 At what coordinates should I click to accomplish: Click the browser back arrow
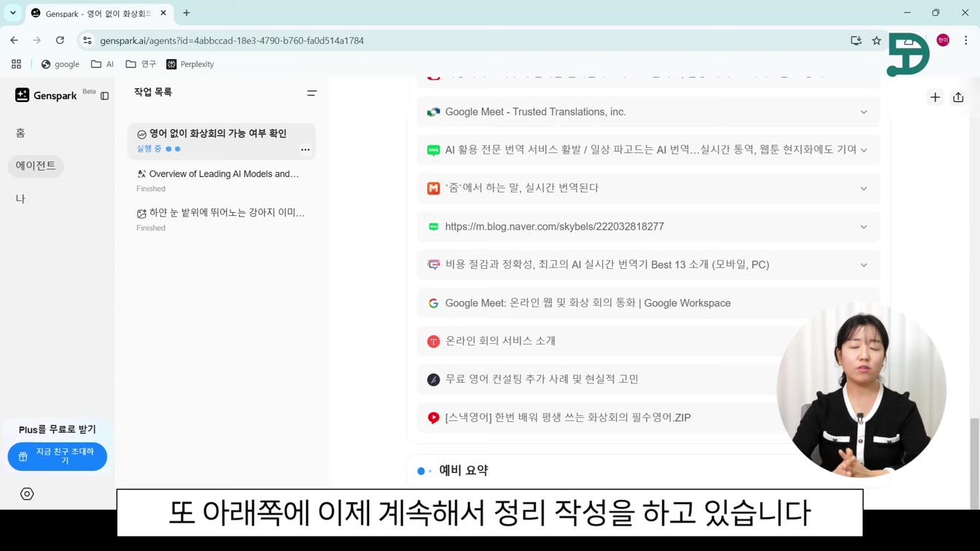[x=15, y=41]
